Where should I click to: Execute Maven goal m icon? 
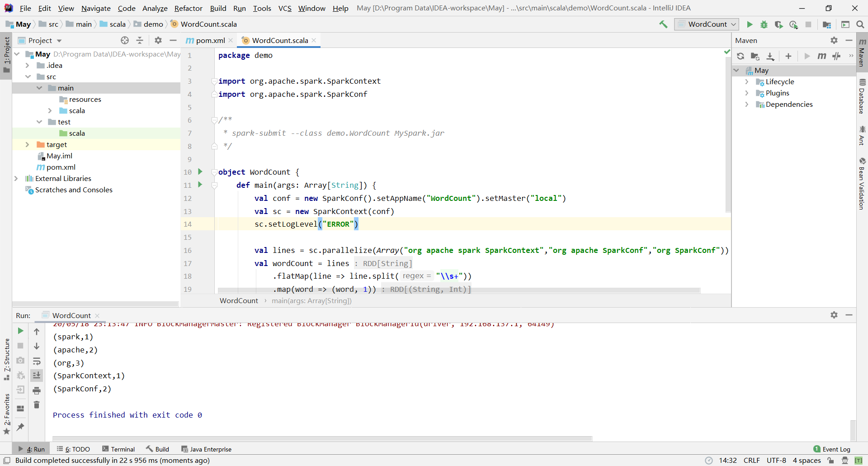(822, 56)
